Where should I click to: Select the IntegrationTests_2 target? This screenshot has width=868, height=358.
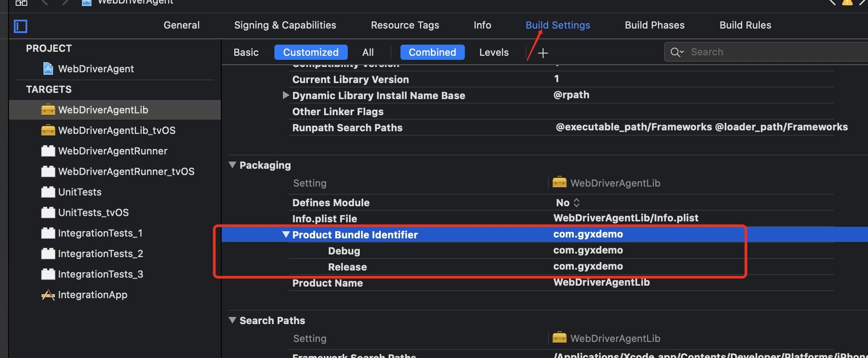coord(115,254)
